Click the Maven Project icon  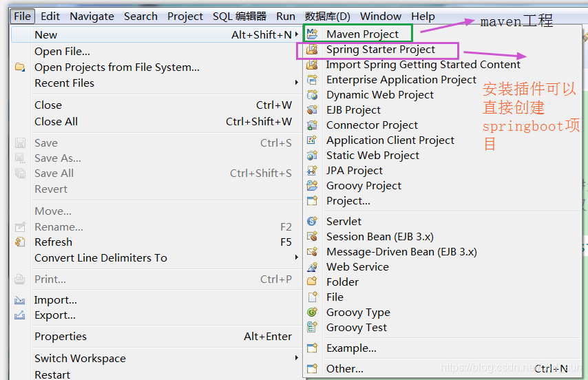pos(312,34)
